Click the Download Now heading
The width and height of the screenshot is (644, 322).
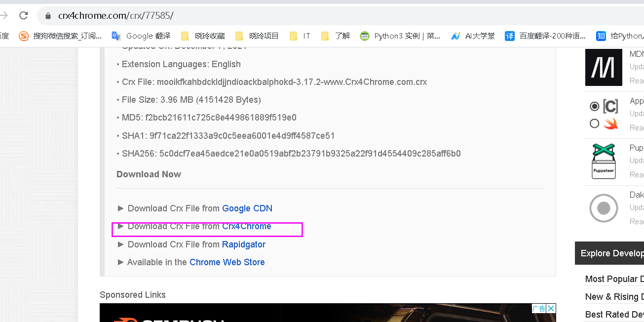click(x=149, y=174)
